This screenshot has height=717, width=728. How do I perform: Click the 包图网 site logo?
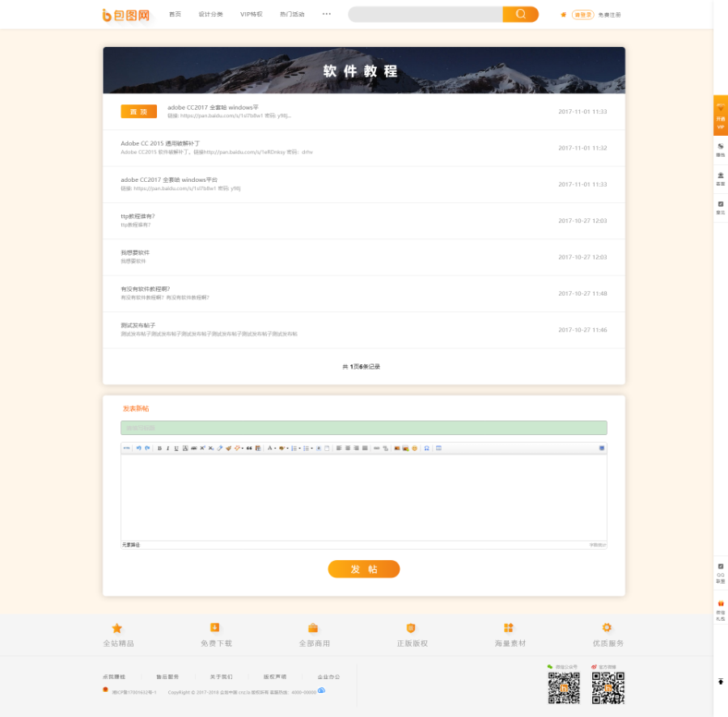click(x=126, y=15)
